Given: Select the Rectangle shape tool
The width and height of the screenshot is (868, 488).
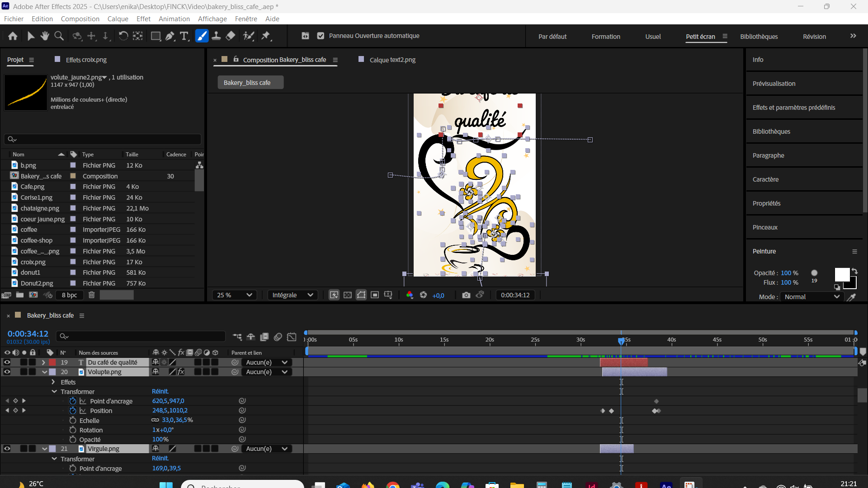Looking at the screenshot, I should (x=156, y=36).
